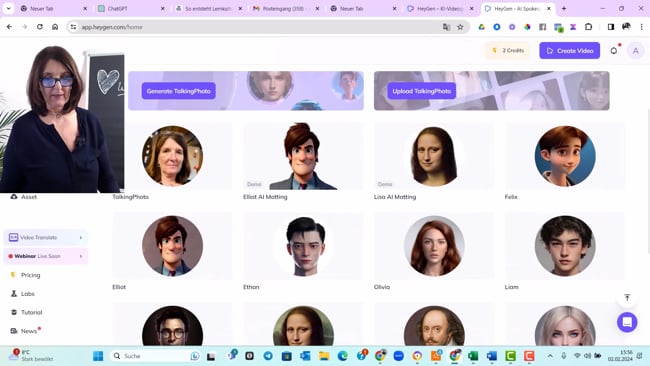
Task: Select the glasses man avatar in bottom row
Action: pyautogui.click(x=172, y=326)
